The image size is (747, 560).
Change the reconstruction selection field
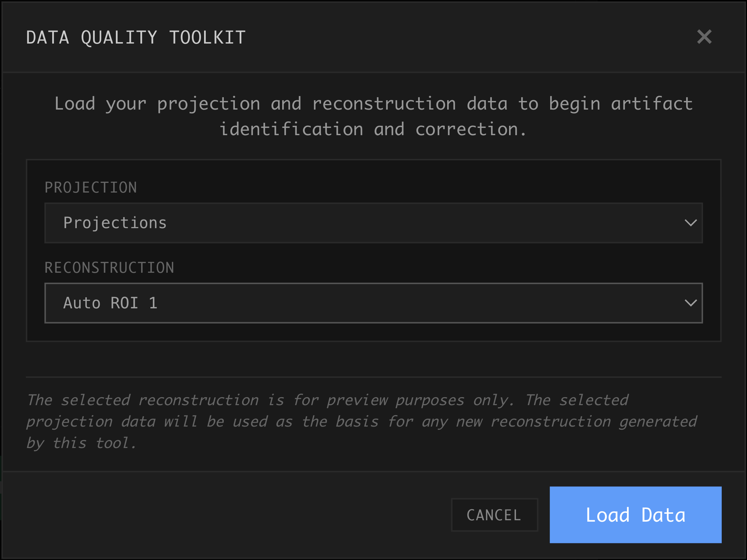tap(373, 303)
